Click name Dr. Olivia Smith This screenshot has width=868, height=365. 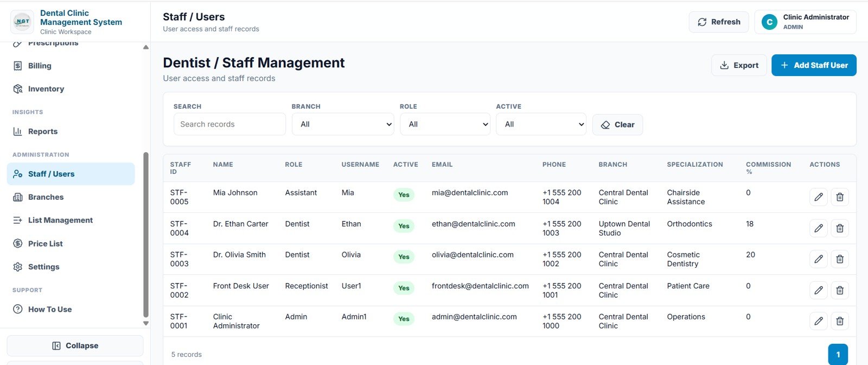click(x=239, y=255)
